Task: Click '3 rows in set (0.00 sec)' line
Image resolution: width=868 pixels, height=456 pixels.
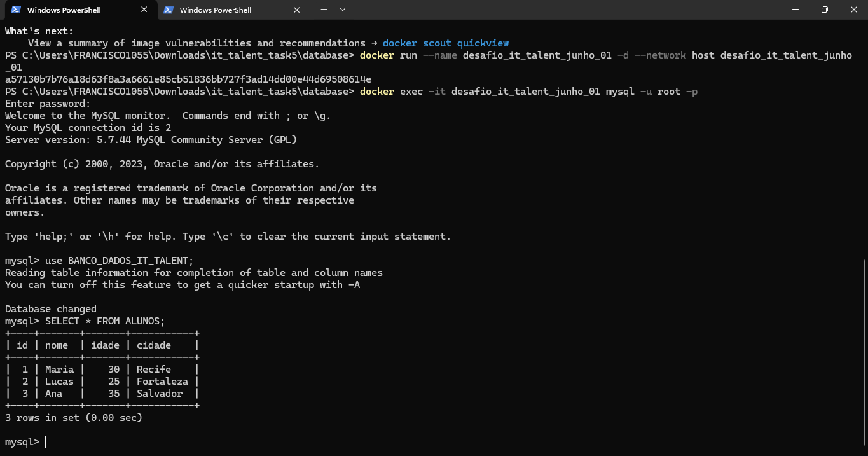Action: click(x=74, y=418)
